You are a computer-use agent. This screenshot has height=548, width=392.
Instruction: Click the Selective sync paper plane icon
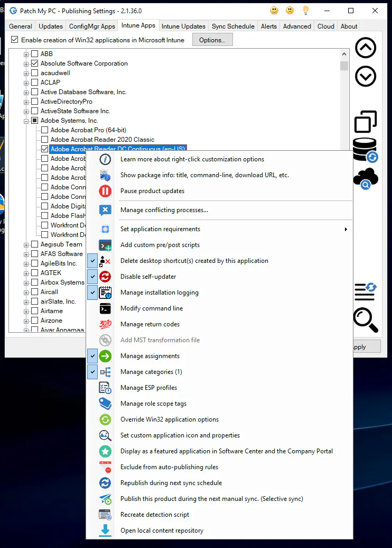pyautogui.click(x=105, y=499)
